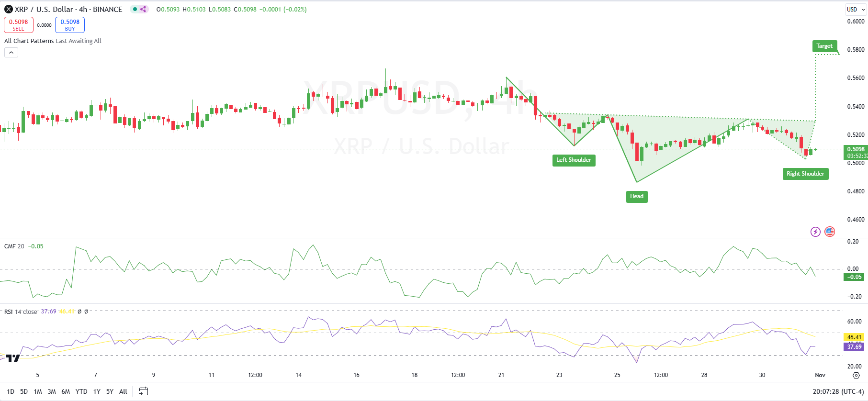Collapse the indicator legend chevron
Screen dimensions: 868x401
coord(11,53)
